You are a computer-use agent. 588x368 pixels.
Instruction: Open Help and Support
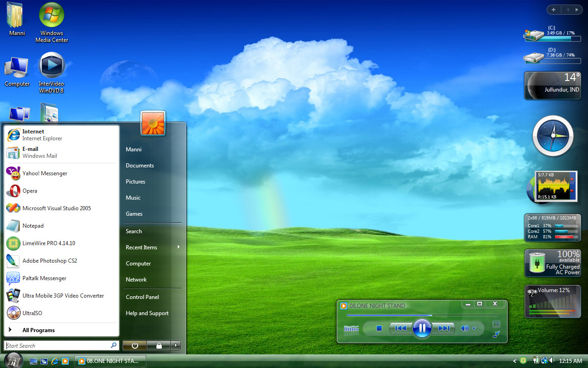153,313
